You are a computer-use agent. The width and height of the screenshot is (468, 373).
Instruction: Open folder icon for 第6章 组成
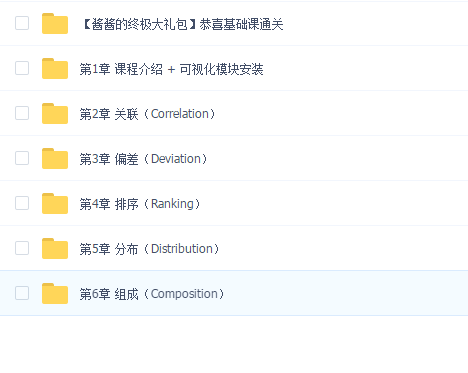tap(55, 294)
